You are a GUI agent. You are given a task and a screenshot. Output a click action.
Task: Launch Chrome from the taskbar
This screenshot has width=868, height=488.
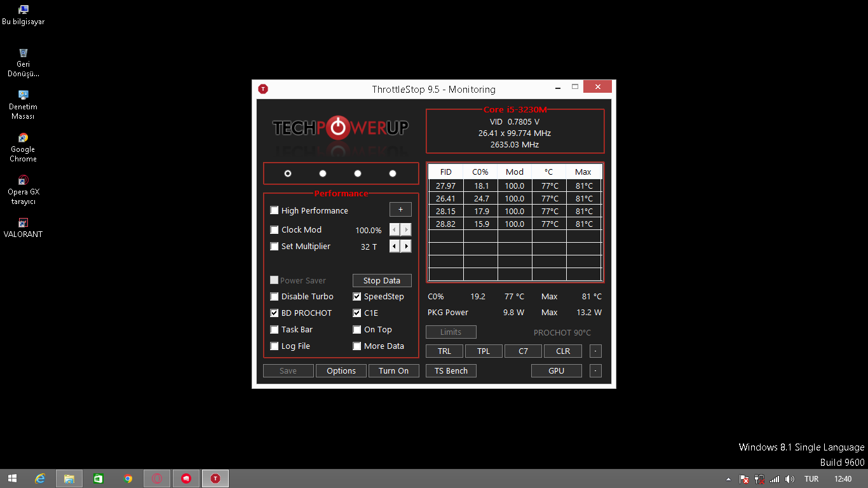[x=128, y=478]
